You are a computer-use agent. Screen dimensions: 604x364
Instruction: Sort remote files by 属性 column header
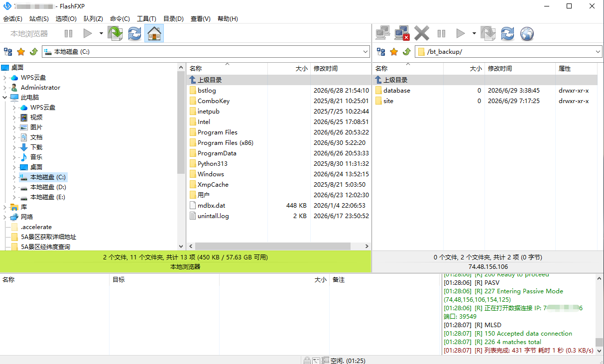point(576,69)
